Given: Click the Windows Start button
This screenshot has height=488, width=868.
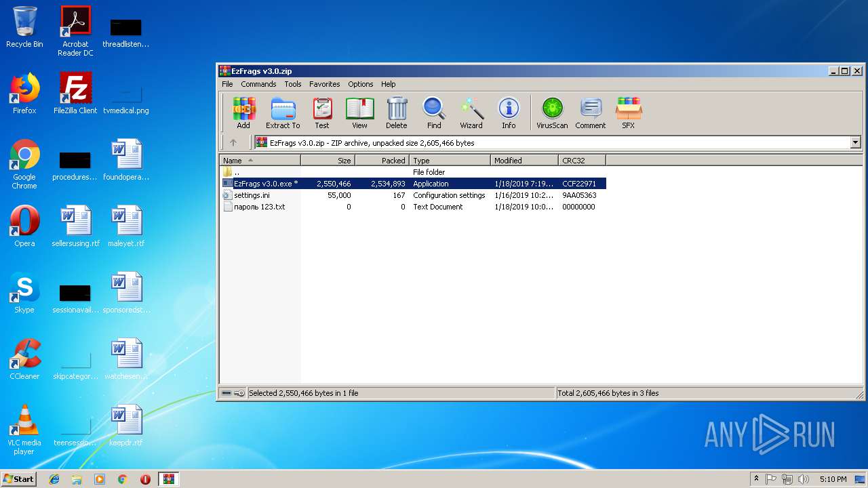Looking at the screenshot, I should click(x=19, y=479).
